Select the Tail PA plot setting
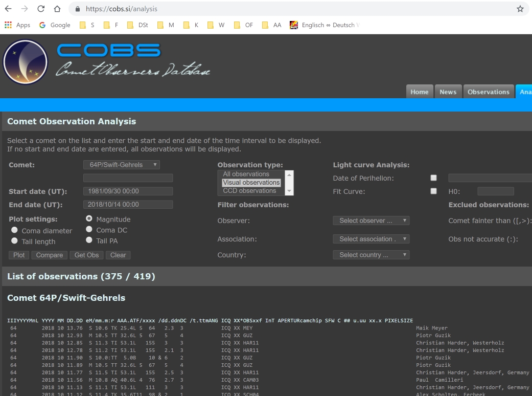The width and height of the screenshot is (532, 396). pyautogui.click(x=89, y=240)
